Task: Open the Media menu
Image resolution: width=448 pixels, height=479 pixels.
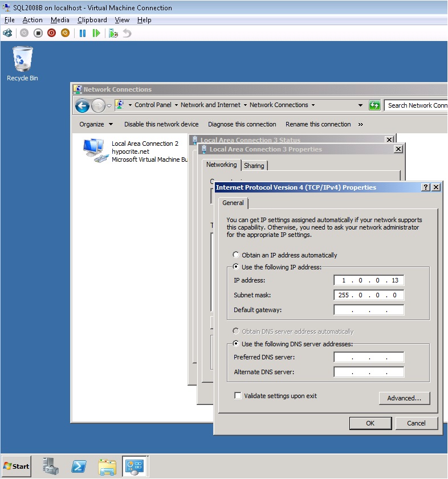Action: tap(60, 20)
